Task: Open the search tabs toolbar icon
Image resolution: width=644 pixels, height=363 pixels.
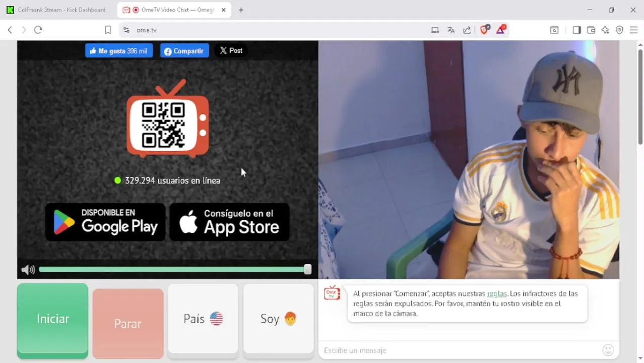Action: click(x=554, y=30)
